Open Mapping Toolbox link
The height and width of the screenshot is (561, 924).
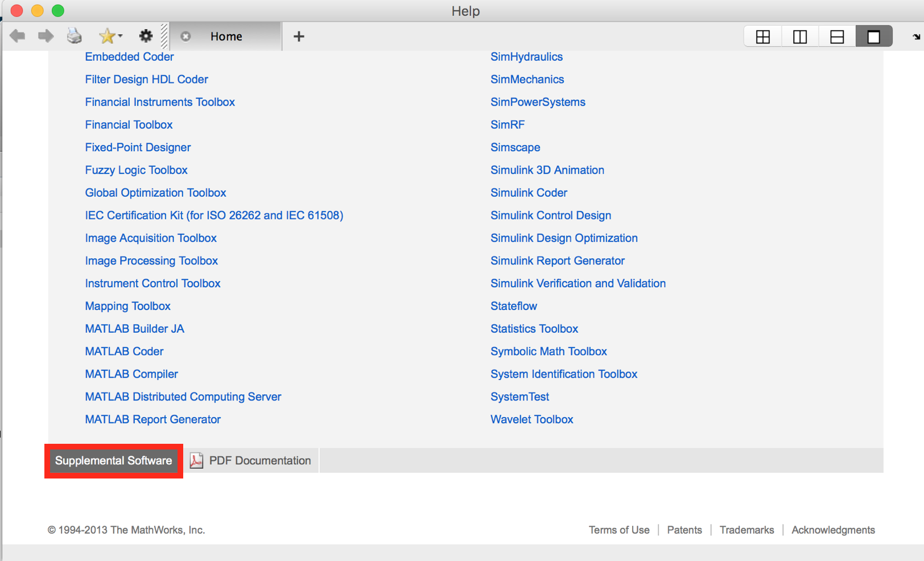127,306
